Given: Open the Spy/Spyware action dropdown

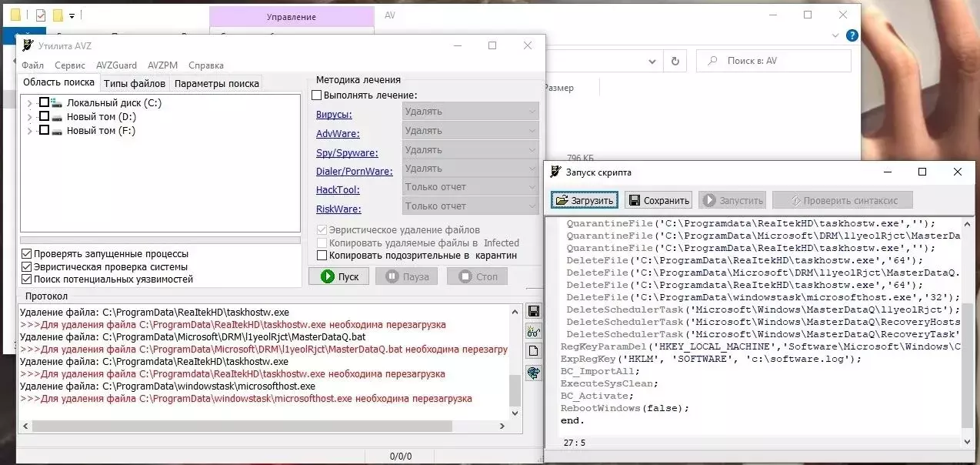Looking at the screenshot, I should click(470, 150).
